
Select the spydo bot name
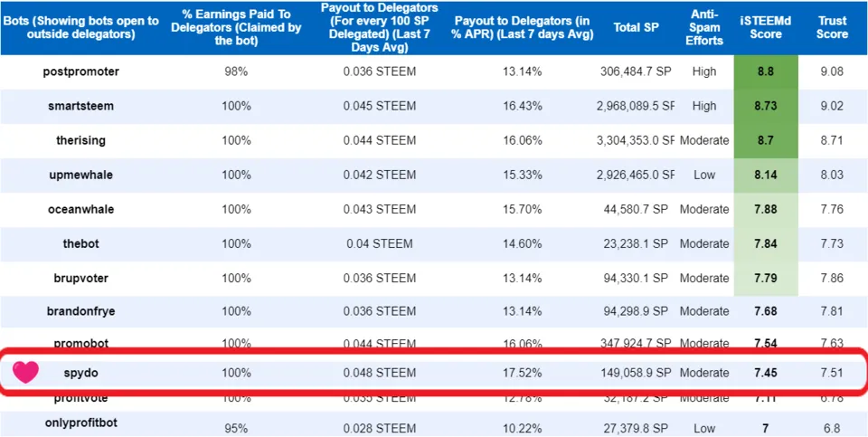point(80,373)
